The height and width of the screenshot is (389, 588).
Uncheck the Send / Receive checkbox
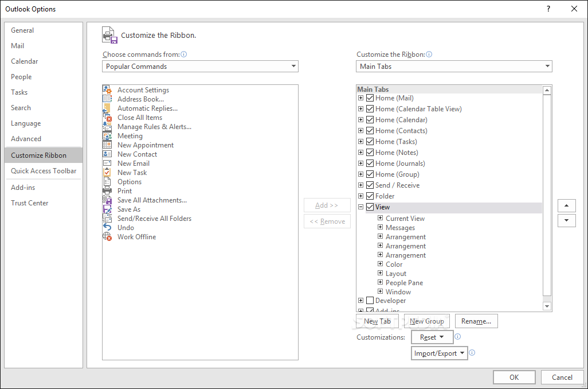pyautogui.click(x=370, y=185)
